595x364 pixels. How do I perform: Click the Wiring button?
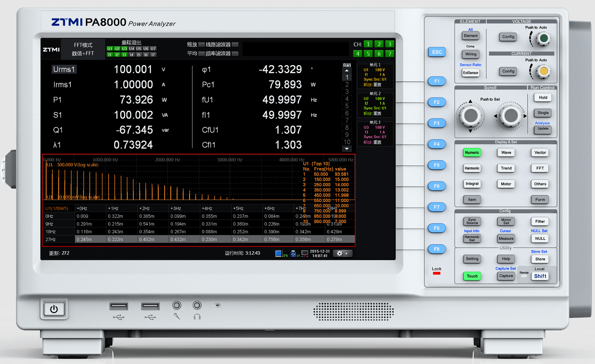[x=471, y=54]
